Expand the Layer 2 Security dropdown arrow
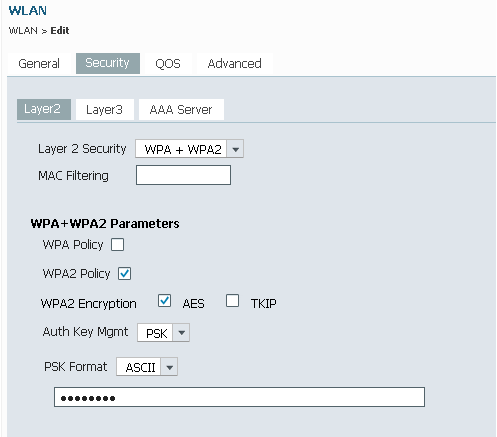 pyautogui.click(x=235, y=149)
